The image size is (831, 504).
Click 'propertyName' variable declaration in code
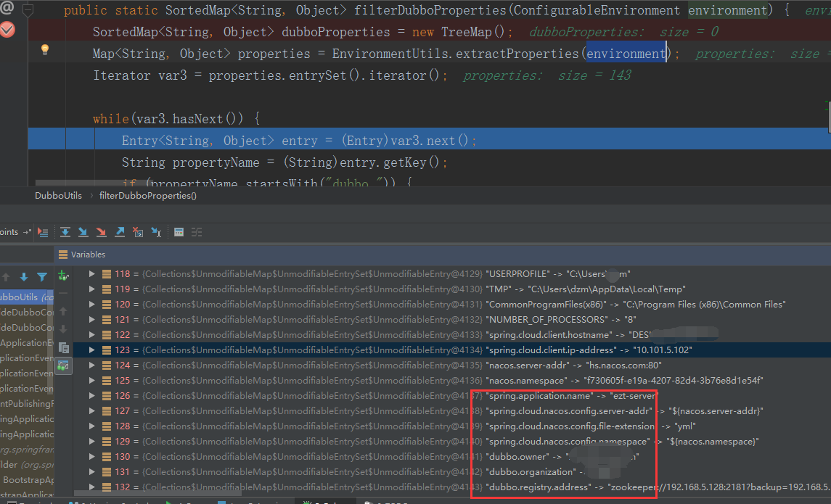[216, 162]
